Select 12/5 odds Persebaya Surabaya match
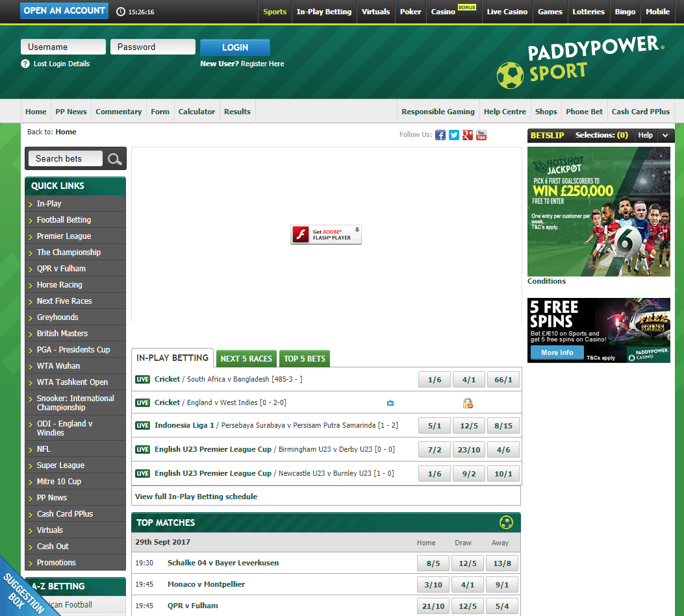The width and height of the screenshot is (684, 616). point(468,426)
